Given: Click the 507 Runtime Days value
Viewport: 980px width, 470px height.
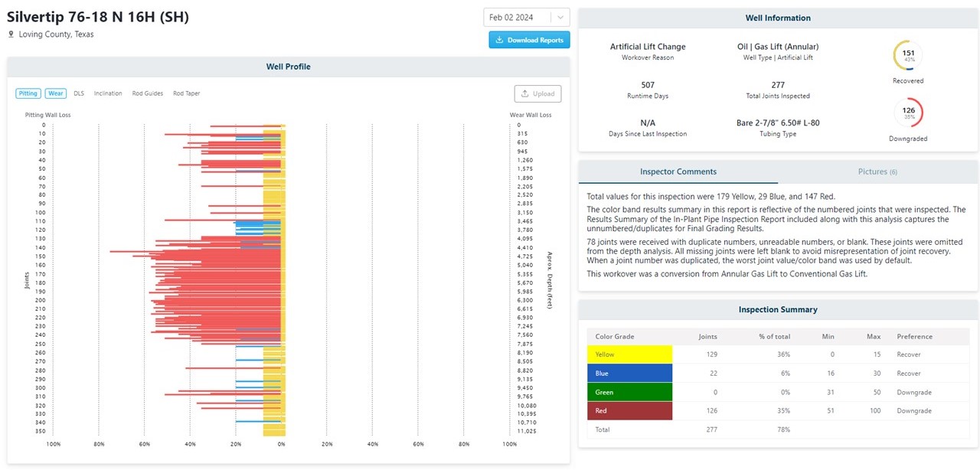Looking at the screenshot, I should click(648, 85).
